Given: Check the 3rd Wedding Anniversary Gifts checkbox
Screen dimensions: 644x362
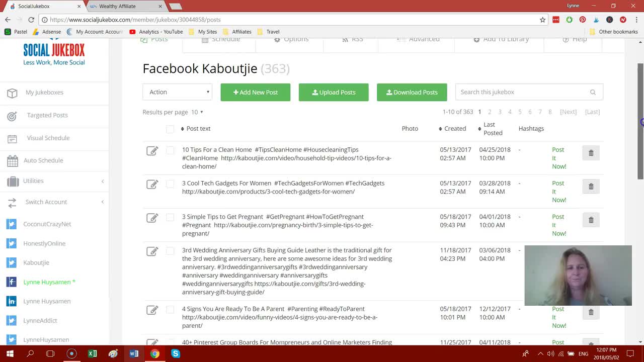Looking at the screenshot, I should (170, 251).
